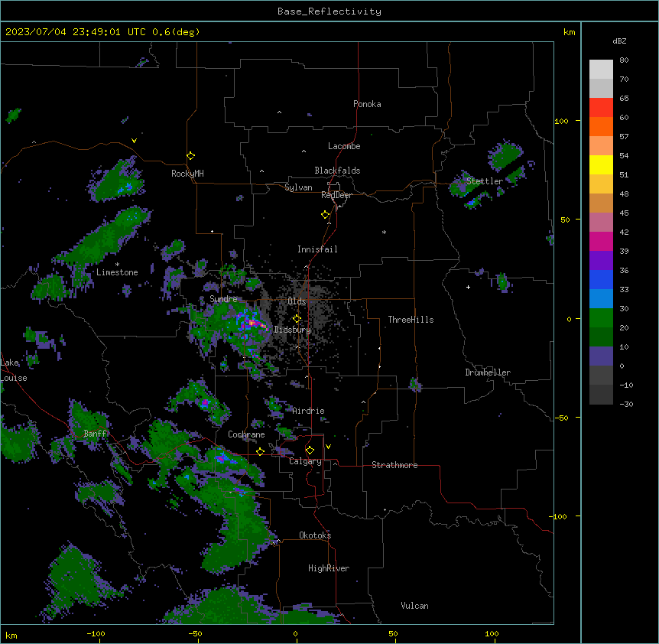The height and width of the screenshot is (644, 659).
Task: Click the timestamp 2023/07/04 23:49:01 UTC
Action: coord(75,32)
